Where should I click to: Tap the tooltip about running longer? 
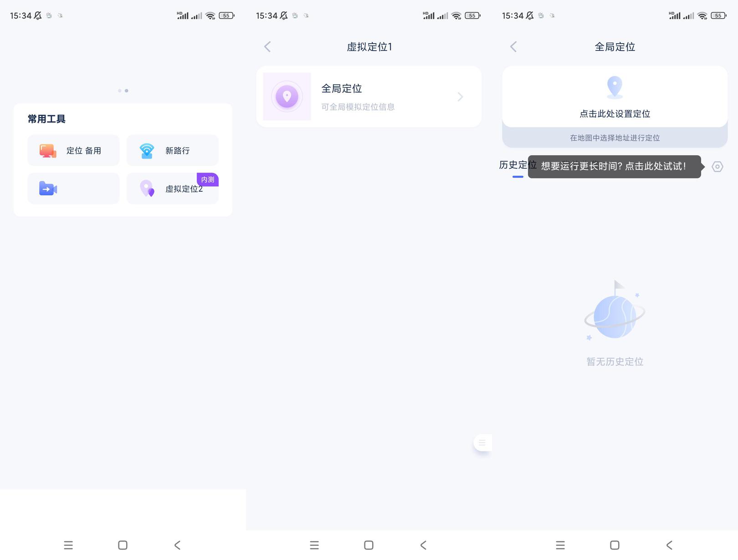615,167
